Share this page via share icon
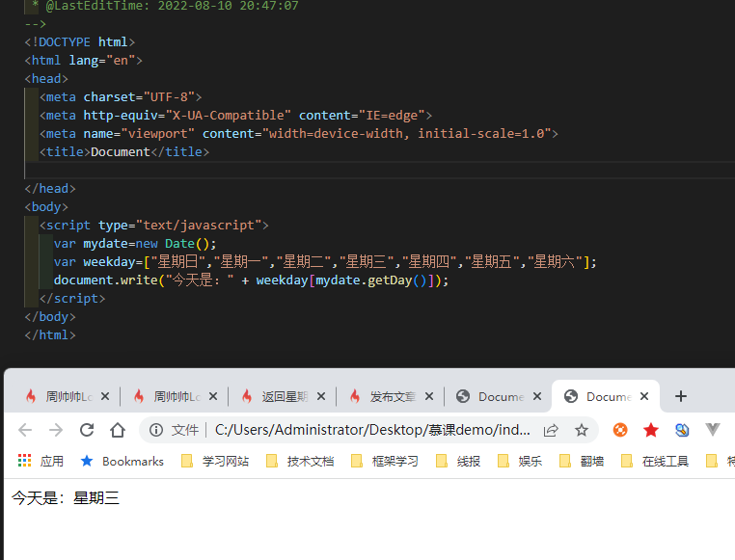Viewport: 735px width, 560px height. click(x=551, y=429)
